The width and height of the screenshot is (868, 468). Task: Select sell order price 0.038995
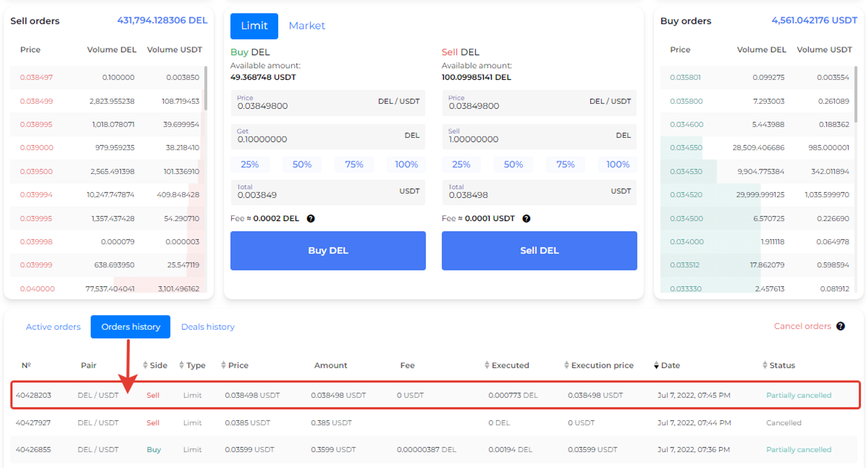(36, 124)
